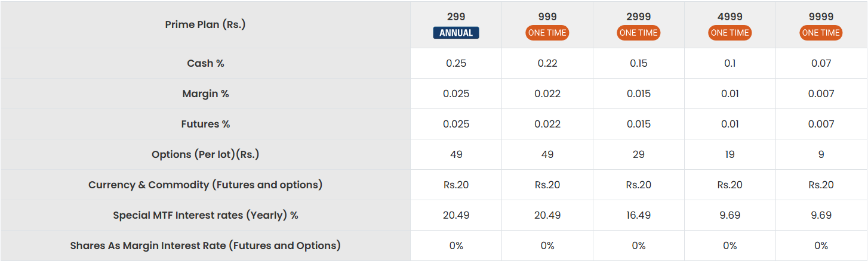Select the 16.49 MTF interest rate value
The height and width of the screenshot is (261, 868).
pos(638,215)
